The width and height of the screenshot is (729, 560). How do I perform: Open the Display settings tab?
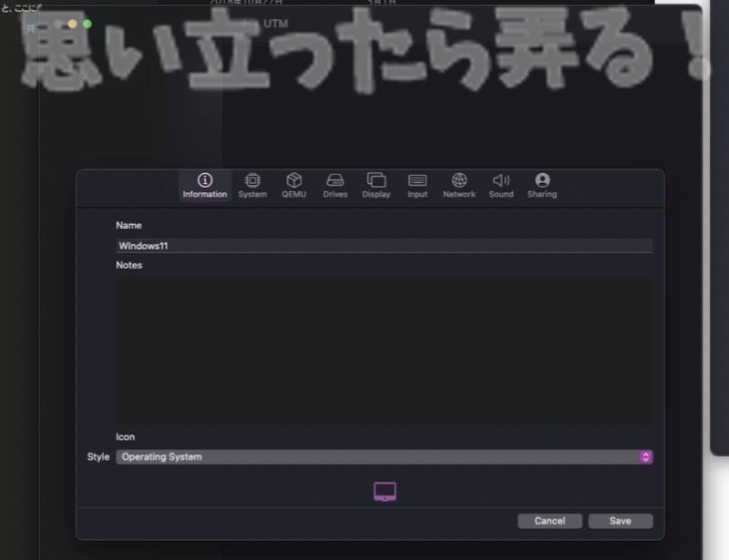click(376, 186)
